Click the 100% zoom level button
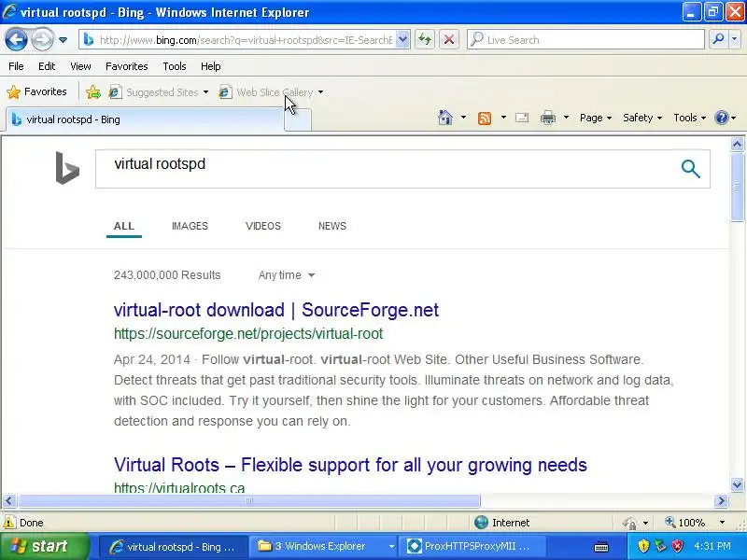The width and height of the screenshot is (747, 560). [685, 523]
